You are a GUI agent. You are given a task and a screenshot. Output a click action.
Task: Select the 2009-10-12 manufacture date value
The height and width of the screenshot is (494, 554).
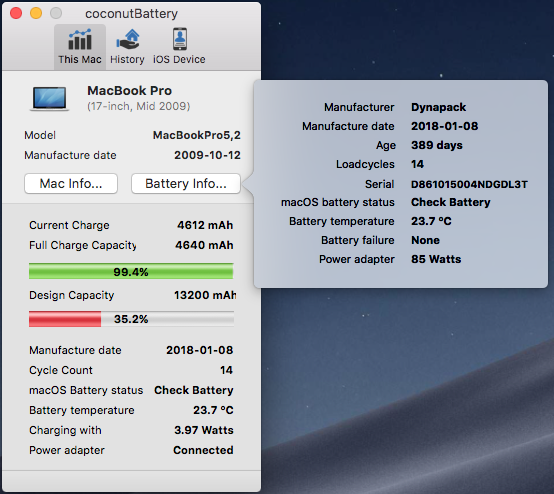207,155
